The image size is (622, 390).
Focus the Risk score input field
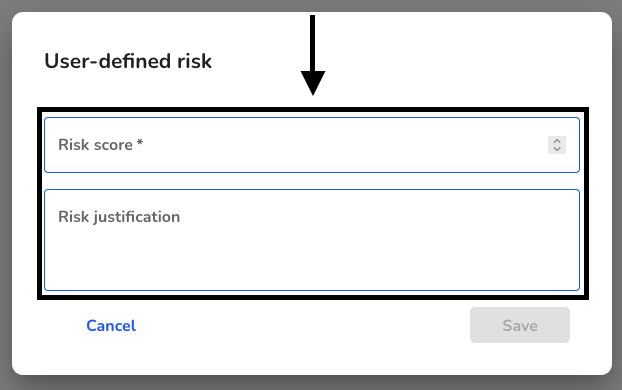(312, 145)
